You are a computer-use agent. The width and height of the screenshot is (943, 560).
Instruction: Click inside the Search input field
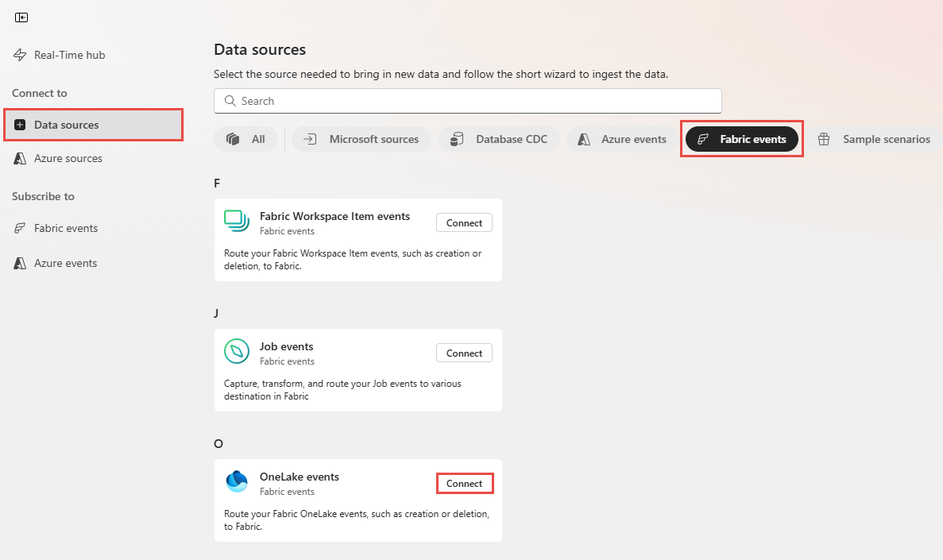point(467,101)
